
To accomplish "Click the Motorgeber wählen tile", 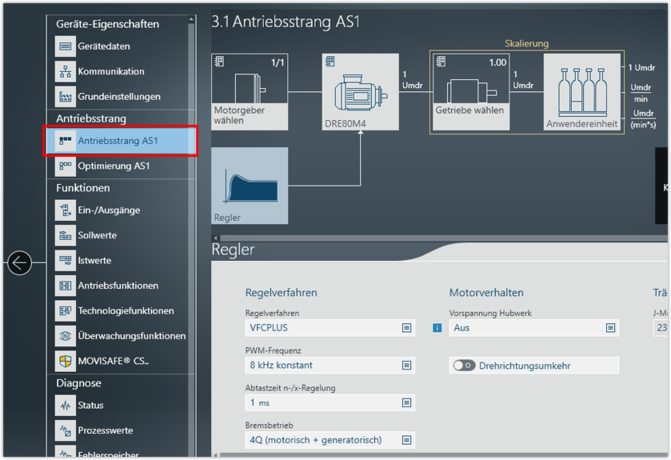I will (250, 92).
